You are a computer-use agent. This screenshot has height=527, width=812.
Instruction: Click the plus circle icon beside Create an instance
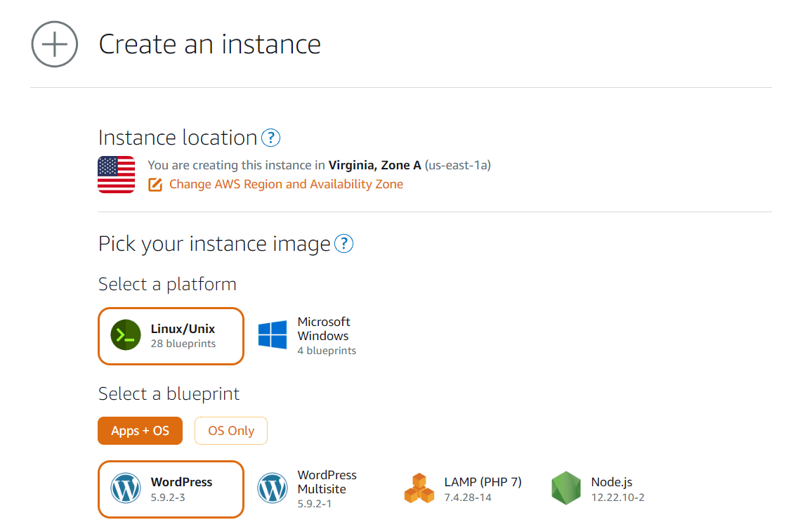click(x=54, y=44)
